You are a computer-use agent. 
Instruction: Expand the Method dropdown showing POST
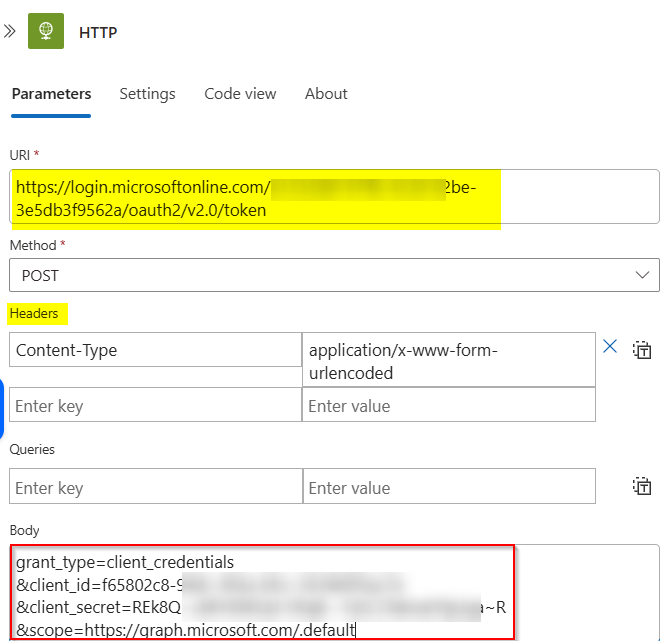(334, 275)
